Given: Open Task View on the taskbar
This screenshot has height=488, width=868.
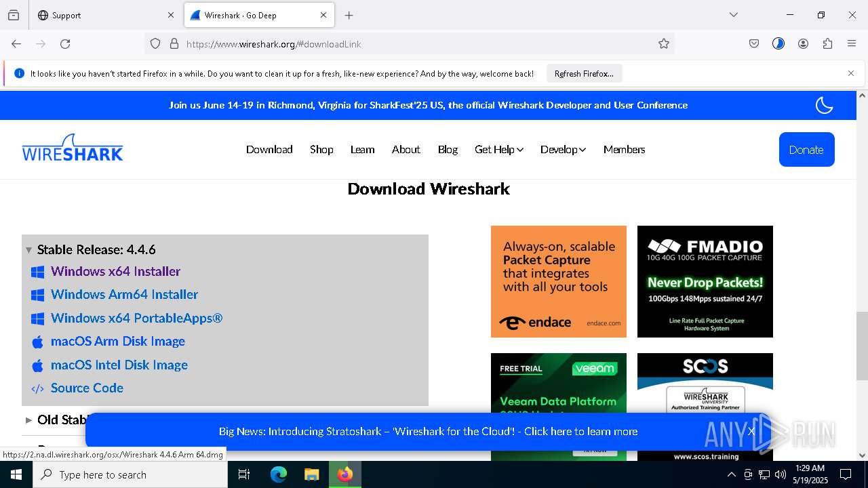Looking at the screenshot, I should pyautogui.click(x=244, y=474).
